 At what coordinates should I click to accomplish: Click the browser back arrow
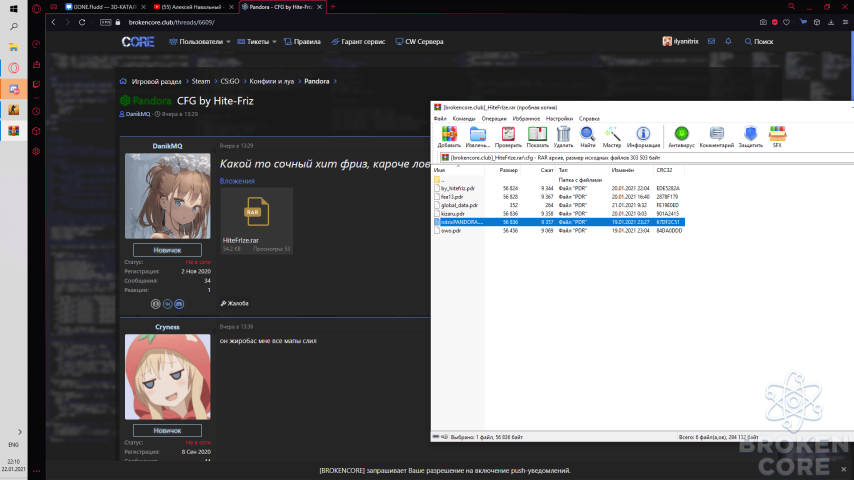(x=53, y=22)
